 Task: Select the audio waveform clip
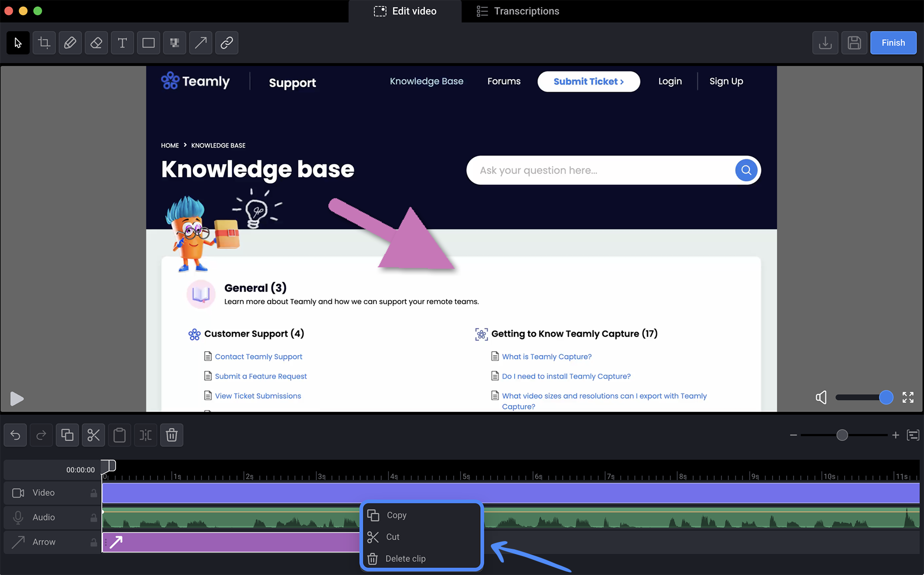(511, 518)
